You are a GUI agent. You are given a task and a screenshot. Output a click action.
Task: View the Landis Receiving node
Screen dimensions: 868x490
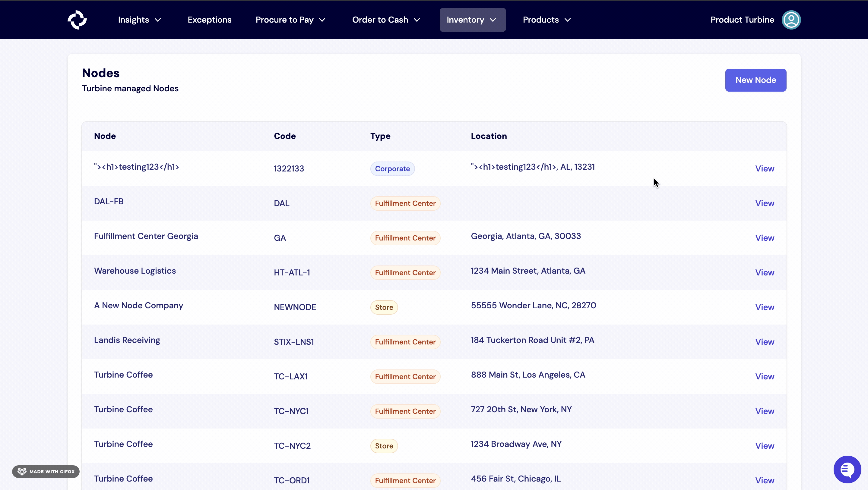pyautogui.click(x=765, y=342)
